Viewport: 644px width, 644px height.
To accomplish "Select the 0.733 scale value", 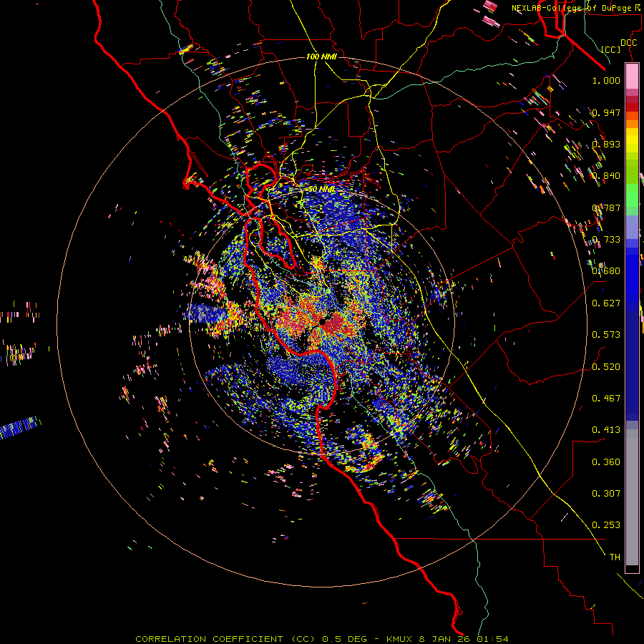I will (x=606, y=240).
